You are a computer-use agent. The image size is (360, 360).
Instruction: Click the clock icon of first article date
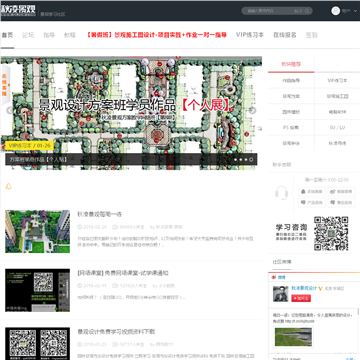coord(79,227)
